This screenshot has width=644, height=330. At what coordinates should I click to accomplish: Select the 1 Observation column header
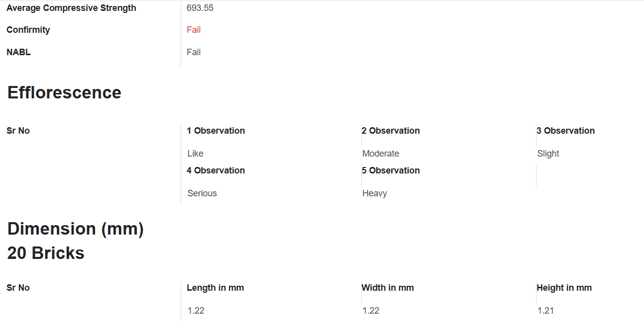(216, 131)
